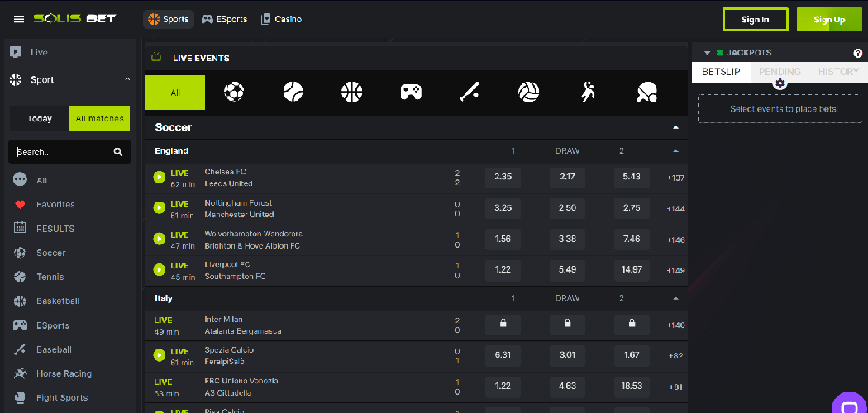Click the betslip settings gear icon
The height and width of the screenshot is (413, 868).
coord(780,83)
